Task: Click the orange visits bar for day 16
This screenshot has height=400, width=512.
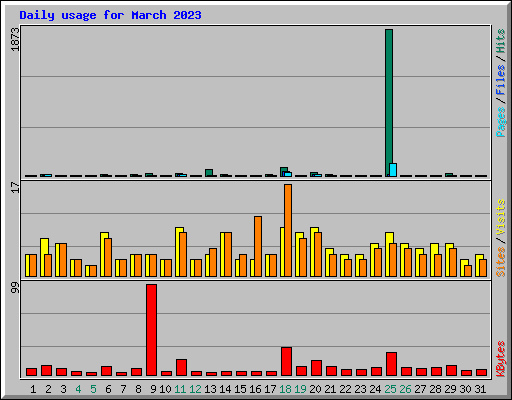Action: [258, 246]
